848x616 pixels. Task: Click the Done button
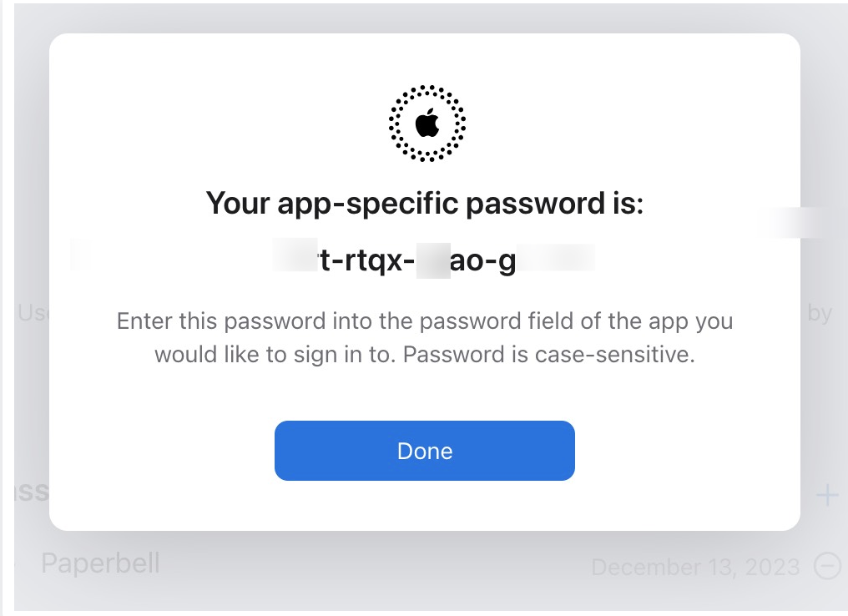tap(424, 451)
